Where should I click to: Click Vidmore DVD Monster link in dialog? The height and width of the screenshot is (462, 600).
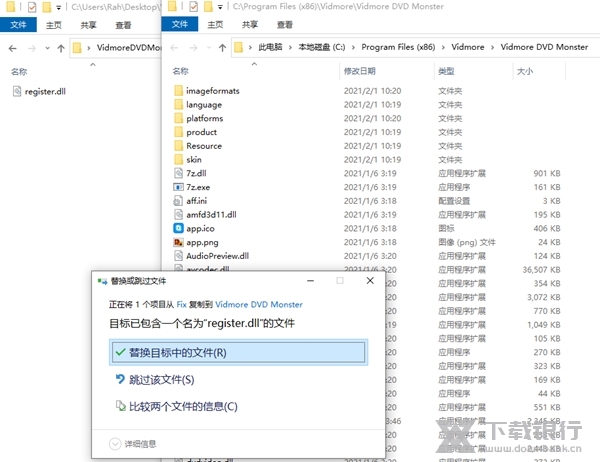click(259, 305)
